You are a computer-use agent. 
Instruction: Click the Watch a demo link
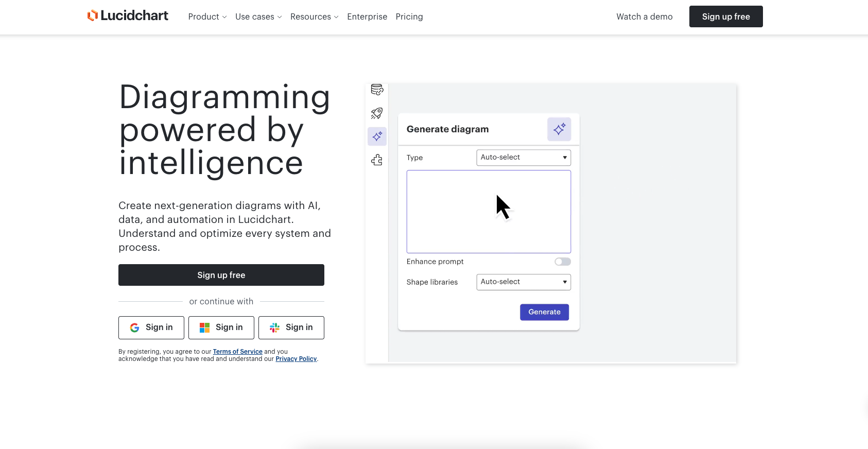(x=645, y=16)
